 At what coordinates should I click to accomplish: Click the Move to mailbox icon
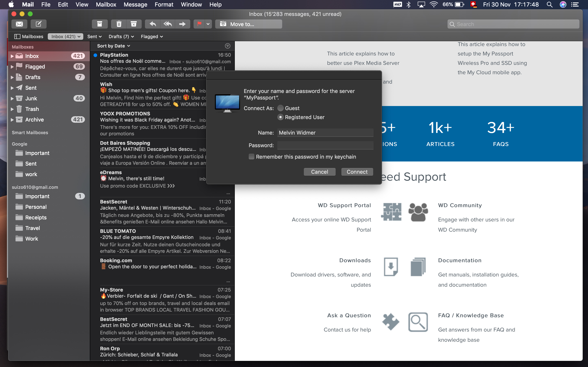click(x=223, y=24)
